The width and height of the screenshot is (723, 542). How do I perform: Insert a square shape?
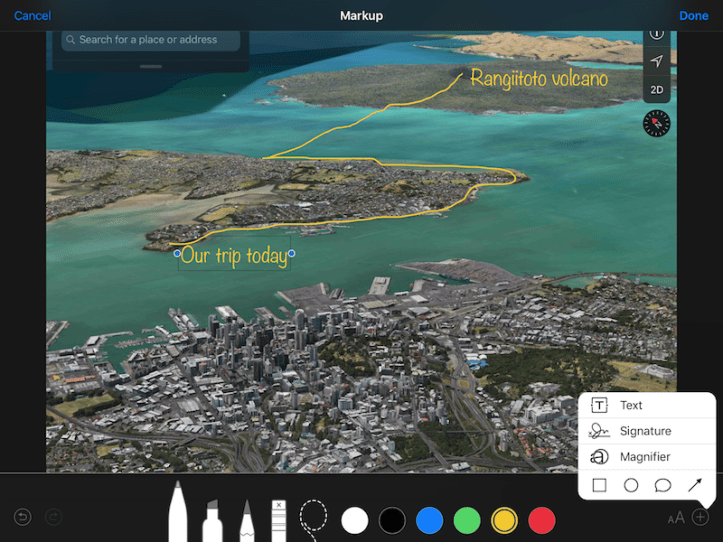coord(599,485)
